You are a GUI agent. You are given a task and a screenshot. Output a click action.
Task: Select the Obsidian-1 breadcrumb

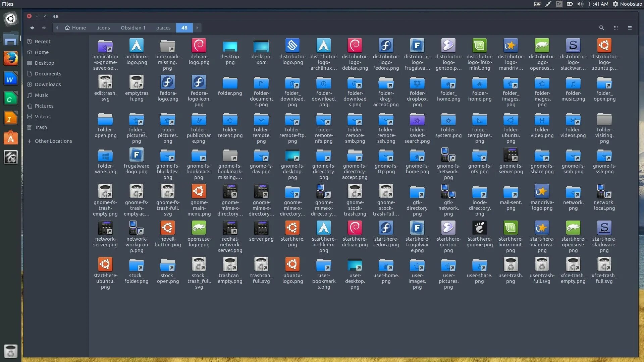tap(133, 28)
